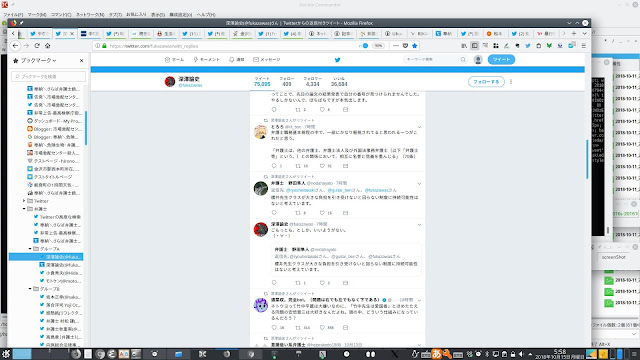Click the Pocket shield icon in address bar
This screenshot has height=360, width=640.
(x=405, y=46)
